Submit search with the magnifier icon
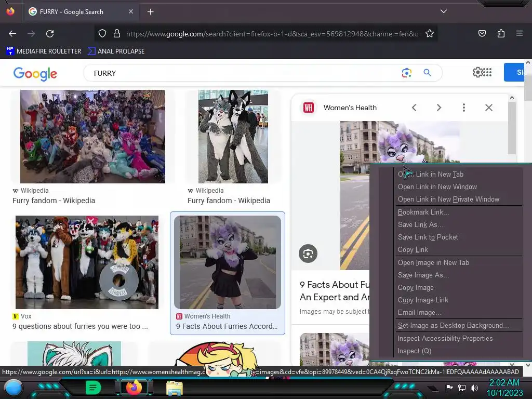The width and height of the screenshot is (532, 399). tap(427, 73)
